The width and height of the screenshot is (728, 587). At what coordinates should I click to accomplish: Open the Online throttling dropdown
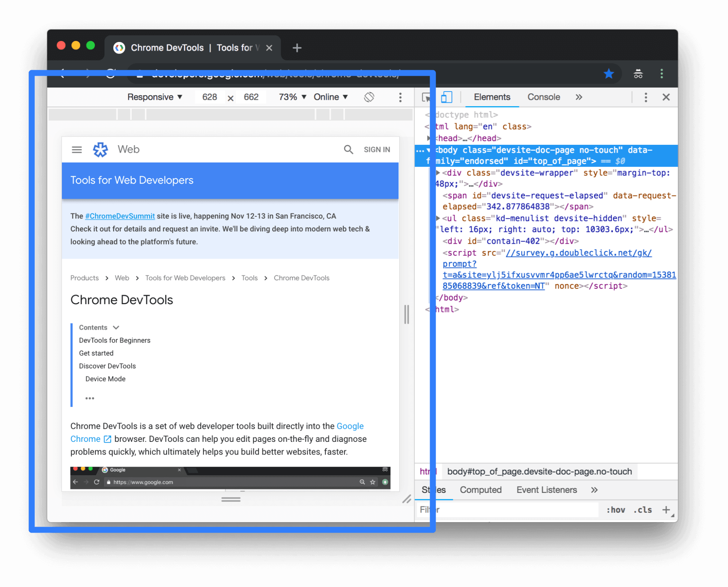331,97
